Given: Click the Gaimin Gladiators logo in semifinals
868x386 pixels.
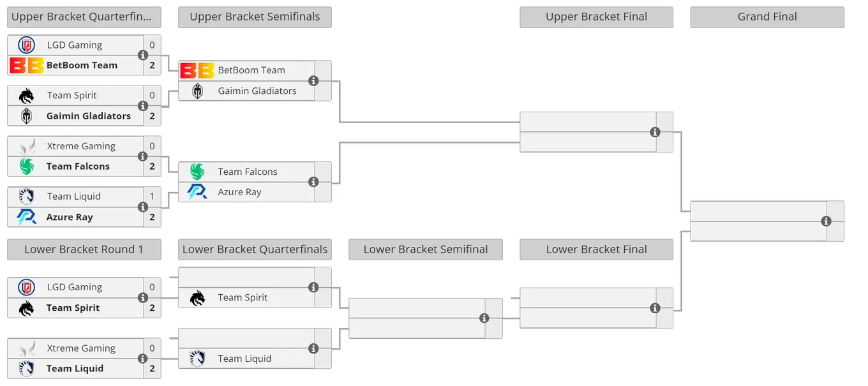Looking at the screenshot, I should [197, 91].
